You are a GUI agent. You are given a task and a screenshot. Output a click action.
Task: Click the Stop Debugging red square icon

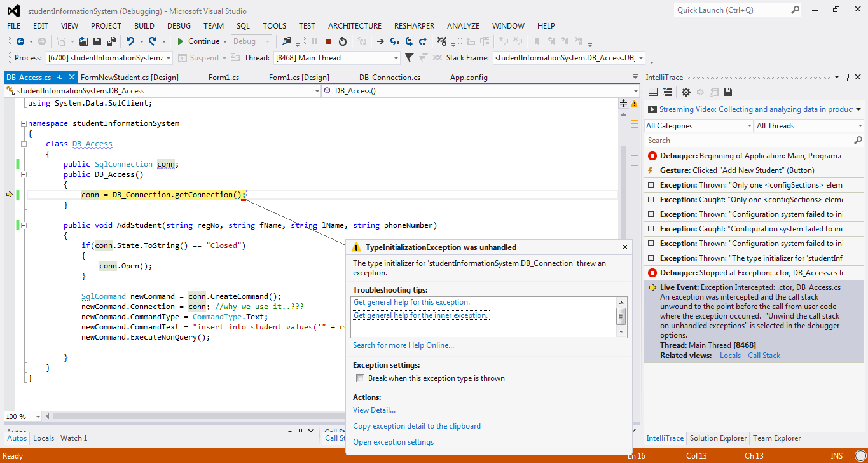329,41
